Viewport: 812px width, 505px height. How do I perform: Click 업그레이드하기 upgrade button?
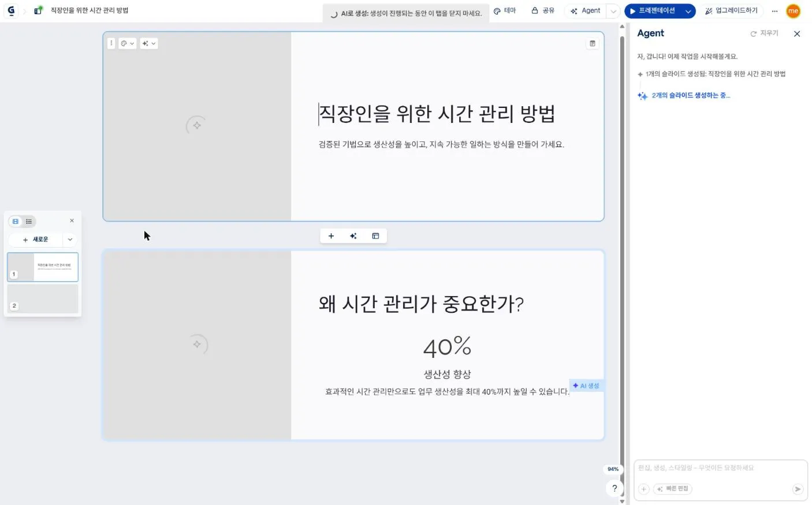731,10
